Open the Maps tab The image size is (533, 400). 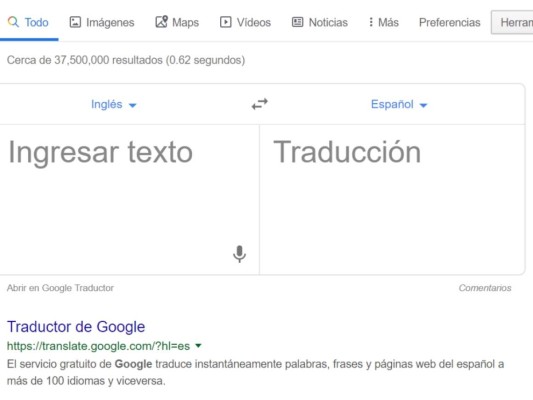pos(177,22)
